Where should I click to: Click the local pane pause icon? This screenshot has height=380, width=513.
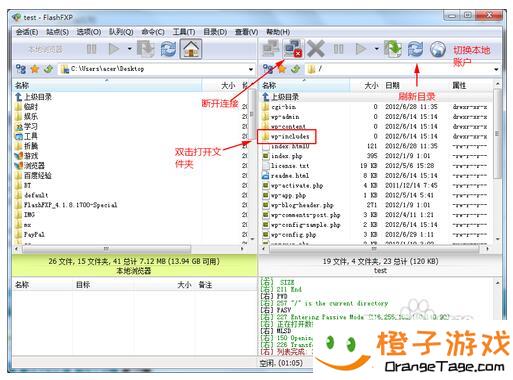(x=91, y=49)
